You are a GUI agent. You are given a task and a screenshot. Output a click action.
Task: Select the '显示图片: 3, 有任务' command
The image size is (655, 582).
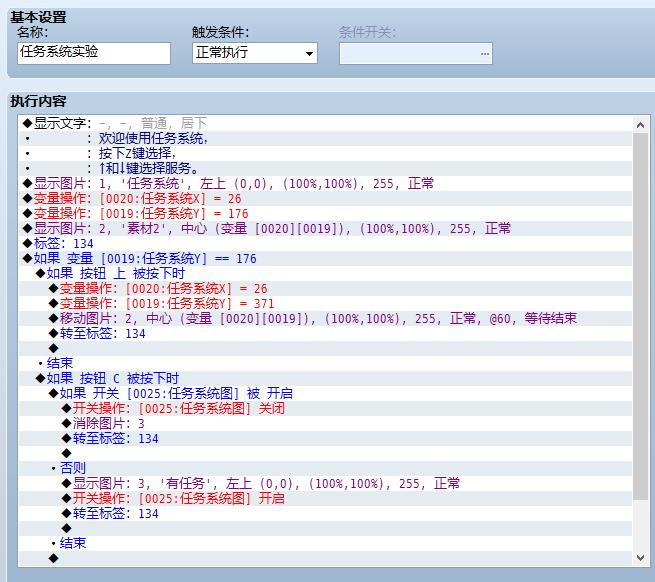point(325,483)
